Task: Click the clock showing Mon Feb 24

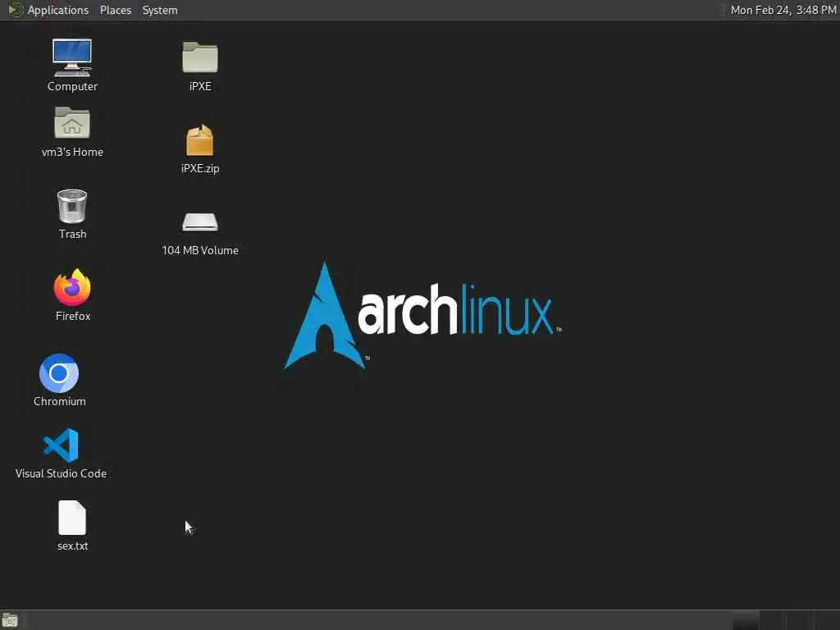Action: coord(783,10)
